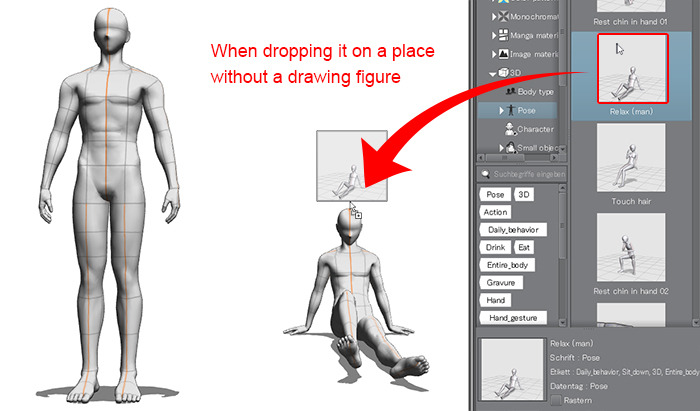Image resolution: width=700 pixels, height=411 pixels.
Task: Select the Character tree item
Action: pyautogui.click(x=535, y=129)
